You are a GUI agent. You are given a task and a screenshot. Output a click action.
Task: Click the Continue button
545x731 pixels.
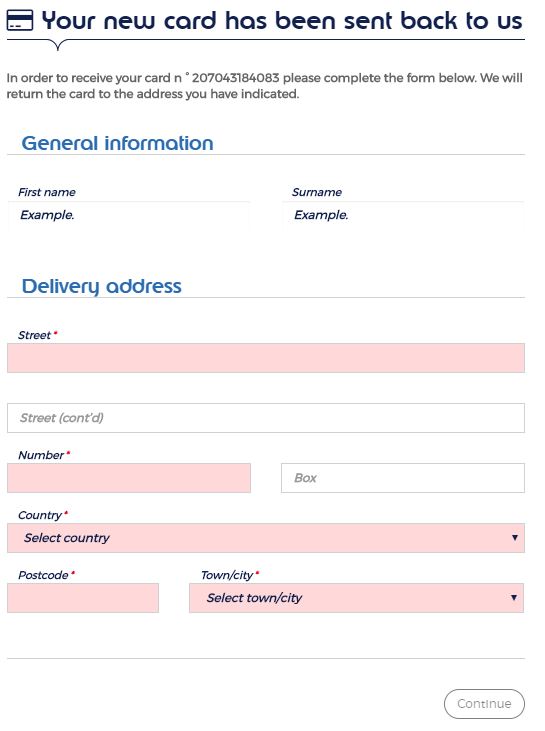coord(484,704)
